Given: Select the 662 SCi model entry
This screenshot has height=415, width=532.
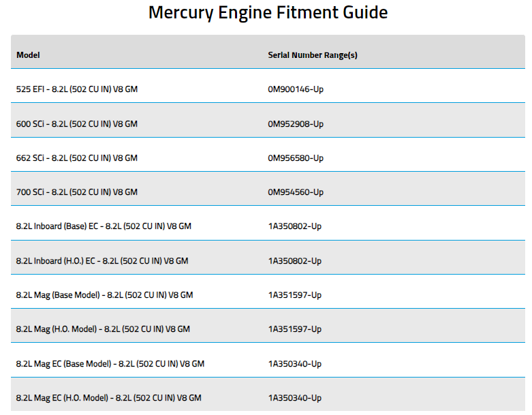Looking at the screenshot, I should pyautogui.click(x=77, y=158).
